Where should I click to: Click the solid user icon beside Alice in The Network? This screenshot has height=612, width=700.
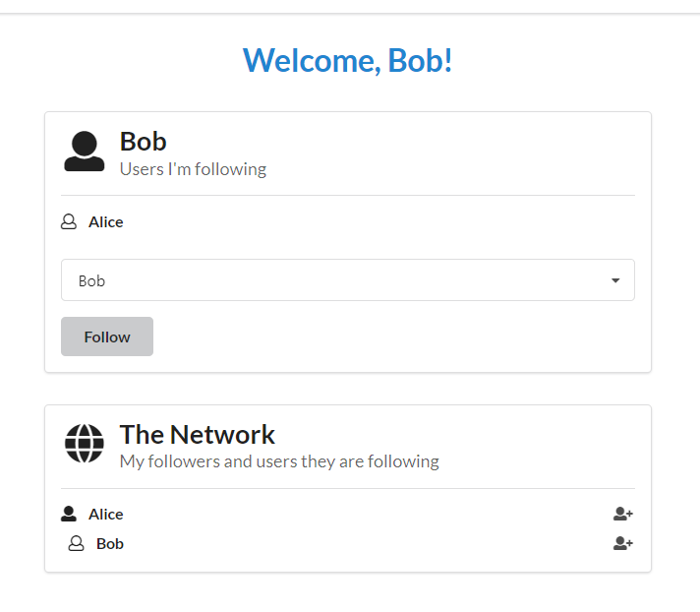click(x=69, y=514)
